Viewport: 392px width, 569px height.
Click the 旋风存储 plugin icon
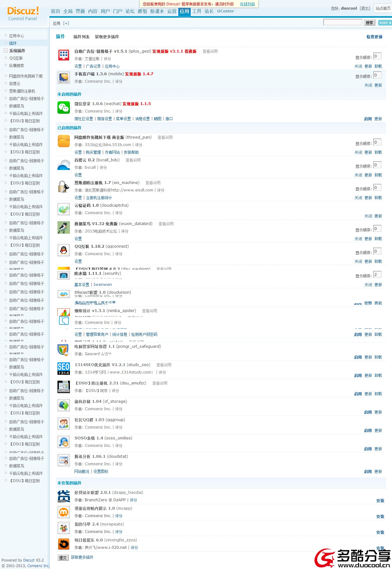(64, 405)
